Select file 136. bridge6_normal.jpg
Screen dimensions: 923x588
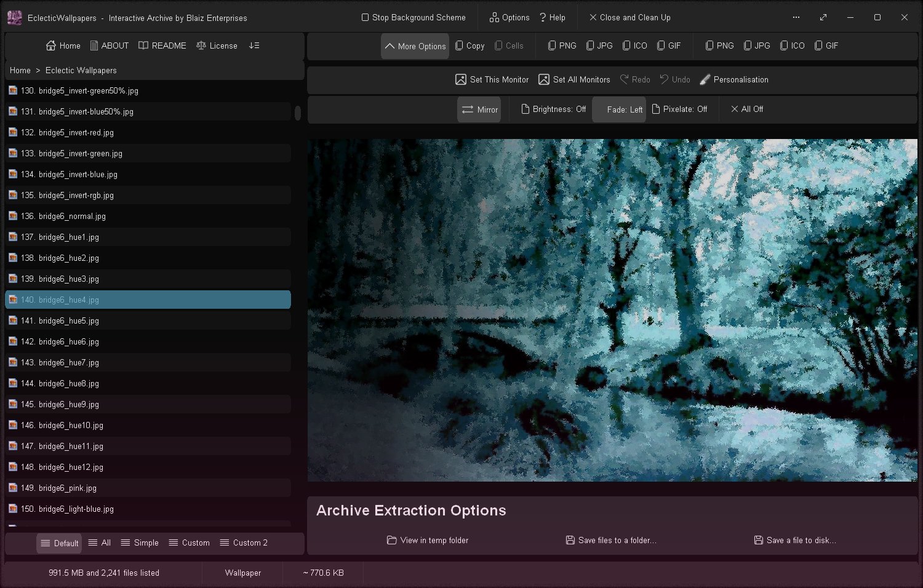click(x=148, y=216)
